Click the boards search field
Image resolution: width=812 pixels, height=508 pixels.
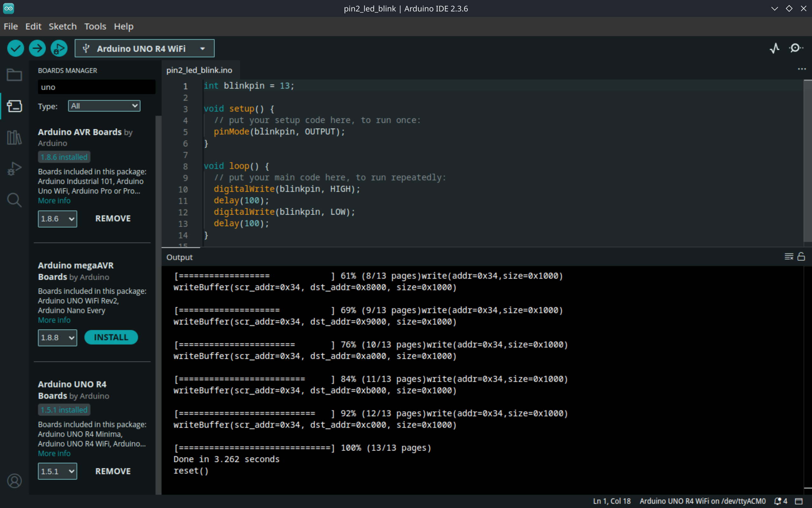[x=96, y=87]
